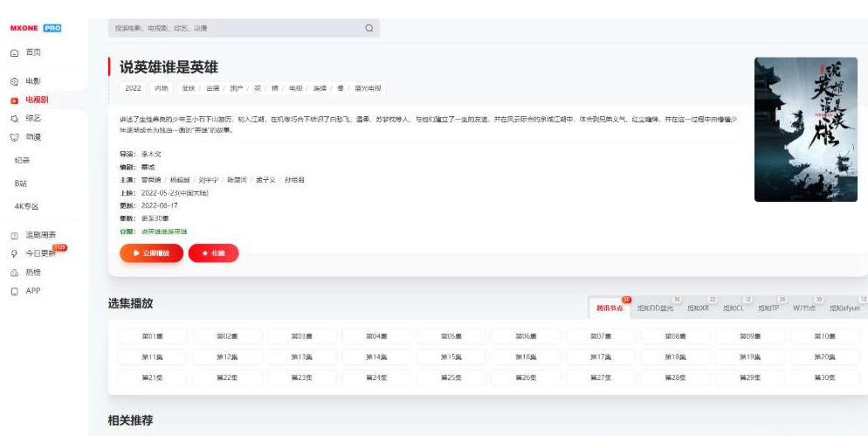Play episode 第15集
Screen dimensions: 868x436
click(451, 357)
